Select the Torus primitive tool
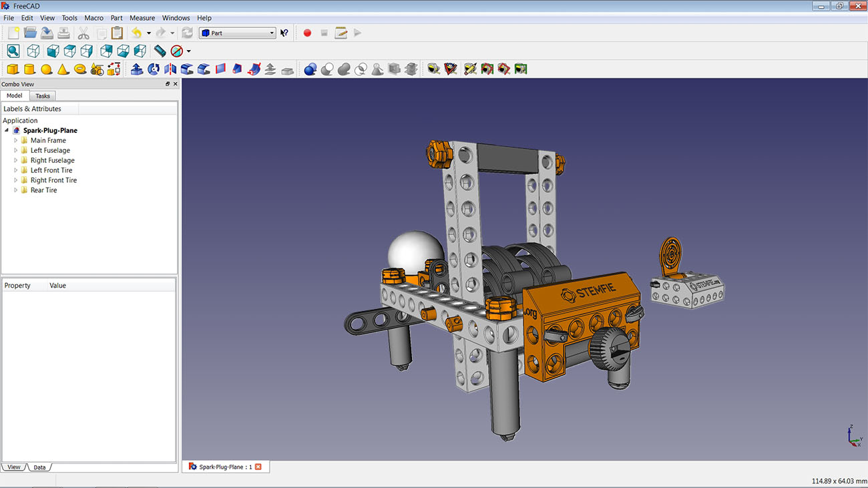This screenshot has width=868, height=488. coord(80,69)
